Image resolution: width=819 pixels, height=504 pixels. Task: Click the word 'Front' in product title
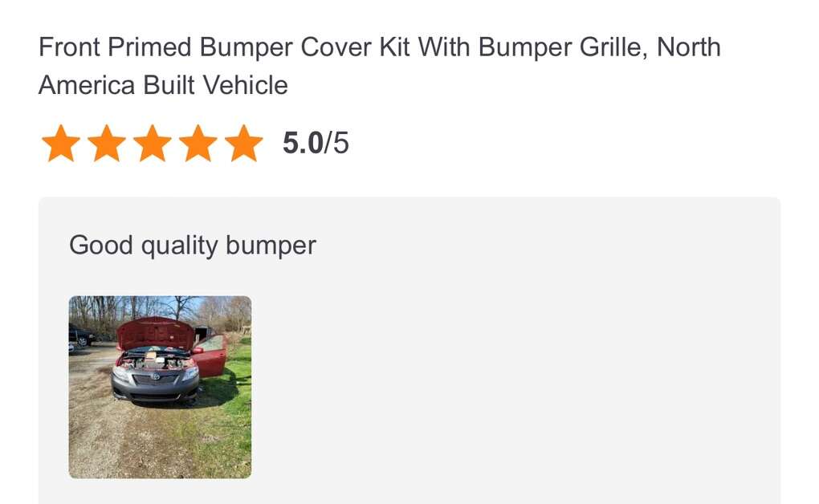(x=69, y=48)
